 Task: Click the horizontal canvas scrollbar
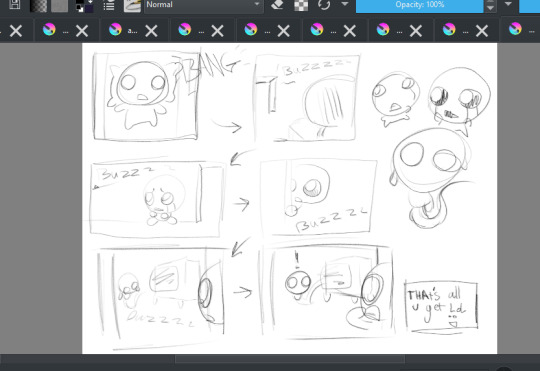[x=290, y=359]
